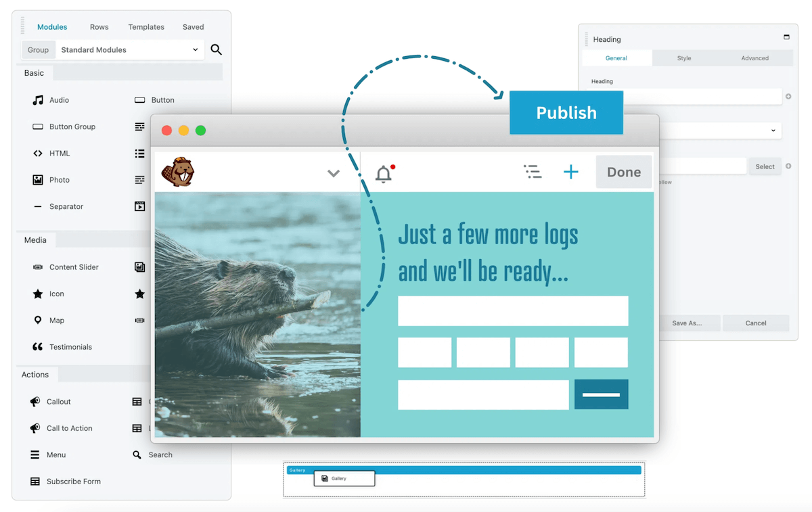Open the Templates tab

146,27
